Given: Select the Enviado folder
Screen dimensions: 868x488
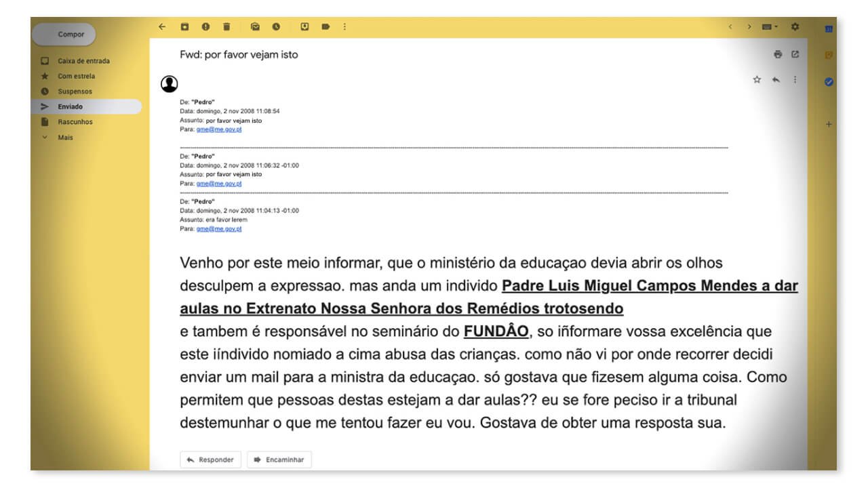Looking at the screenshot, I should [86, 106].
